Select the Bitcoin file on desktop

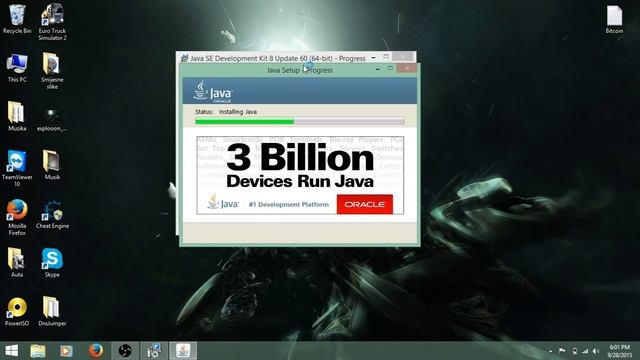614,19
